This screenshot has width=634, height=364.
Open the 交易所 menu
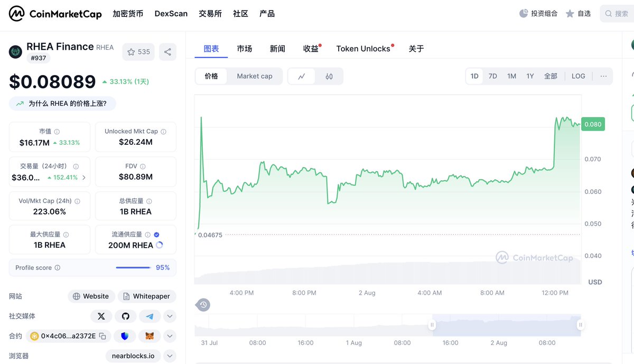[x=210, y=14]
